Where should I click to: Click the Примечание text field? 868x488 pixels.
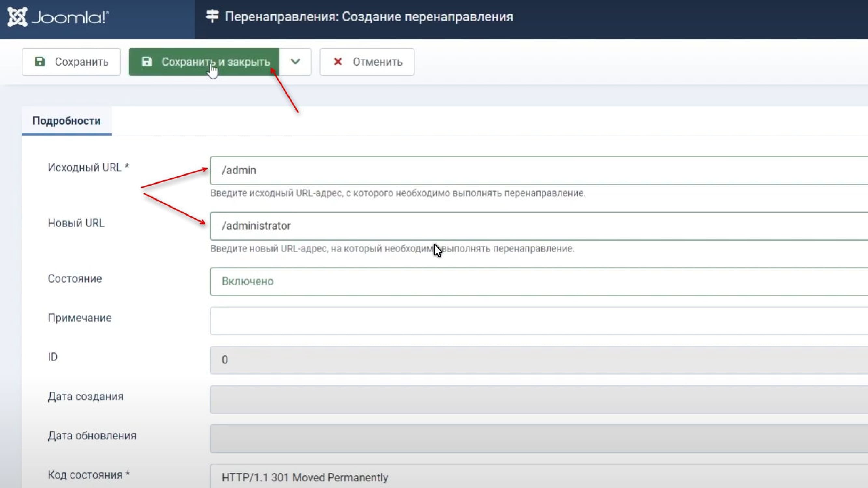539,321
